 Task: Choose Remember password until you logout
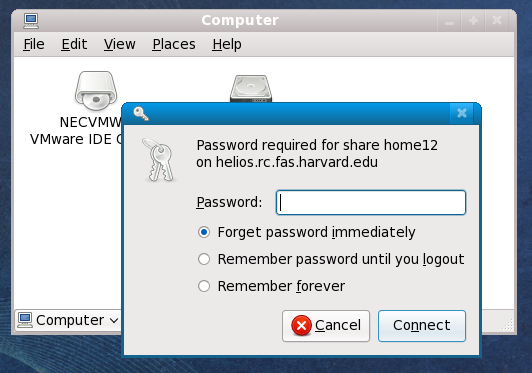pyautogui.click(x=204, y=259)
